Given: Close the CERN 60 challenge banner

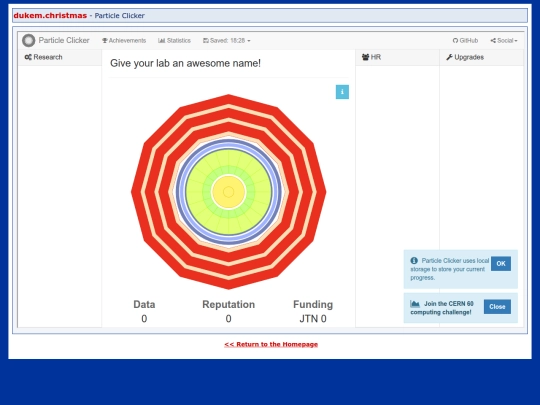Looking at the screenshot, I should pos(497,307).
